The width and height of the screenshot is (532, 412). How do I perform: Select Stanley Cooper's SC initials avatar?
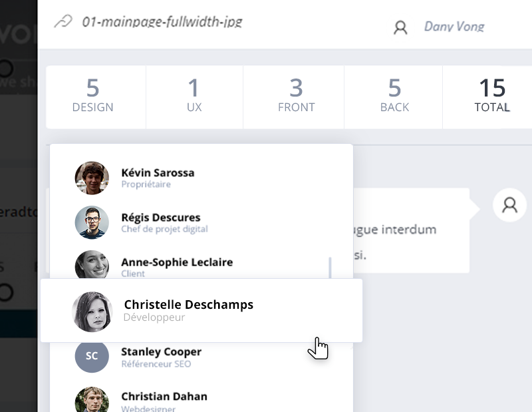(92, 355)
